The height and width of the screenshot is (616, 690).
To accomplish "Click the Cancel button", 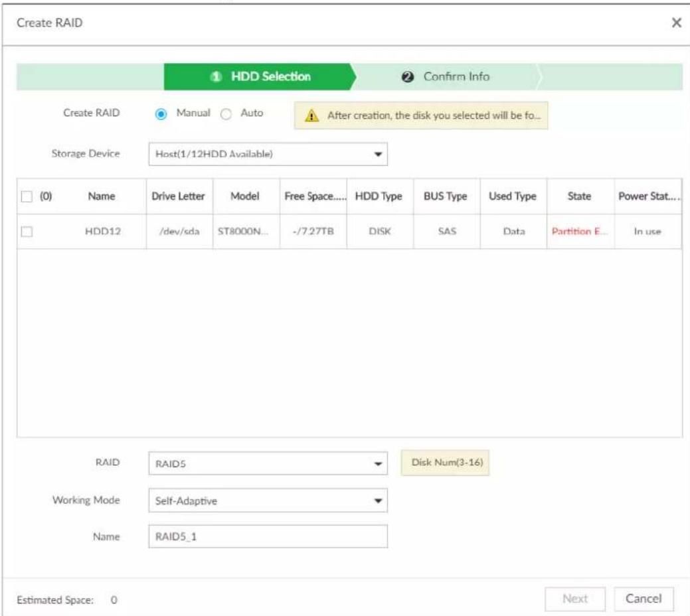I will point(644,599).
